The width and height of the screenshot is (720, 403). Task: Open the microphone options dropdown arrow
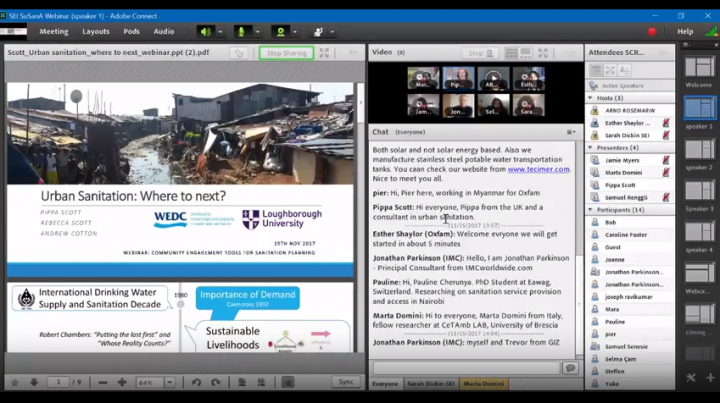(x=256, y=32)
